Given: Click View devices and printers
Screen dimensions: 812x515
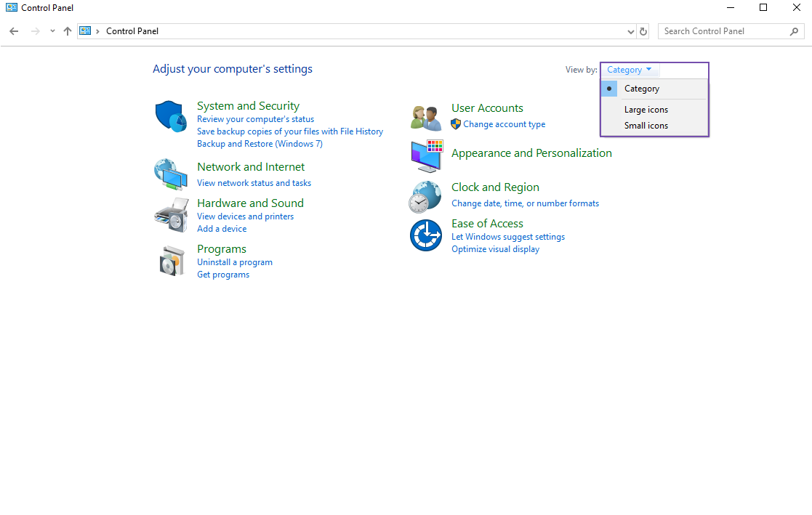Looking at the screenshot, I should pyautogui.click(x=245, y=216).
